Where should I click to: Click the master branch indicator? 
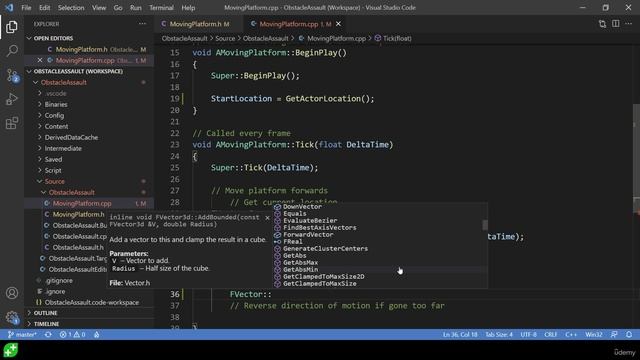[x=22, y=334]
